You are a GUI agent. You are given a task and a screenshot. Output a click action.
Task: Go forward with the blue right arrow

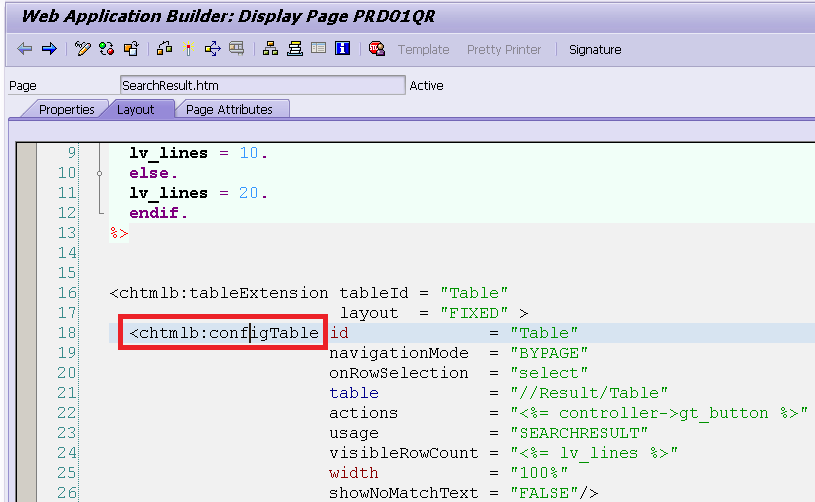[49, 49]
